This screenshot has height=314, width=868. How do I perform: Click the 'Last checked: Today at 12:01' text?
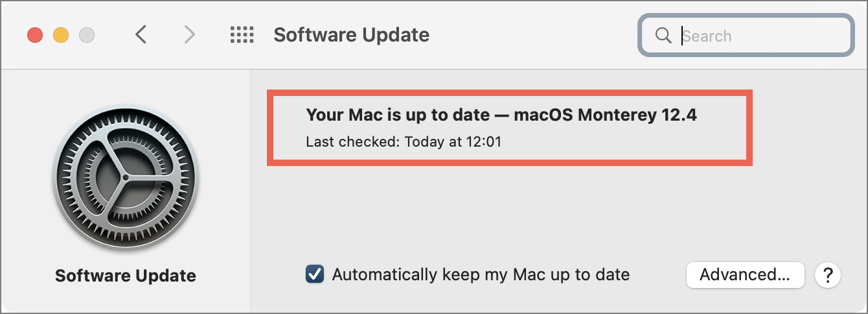coord(404,141)
